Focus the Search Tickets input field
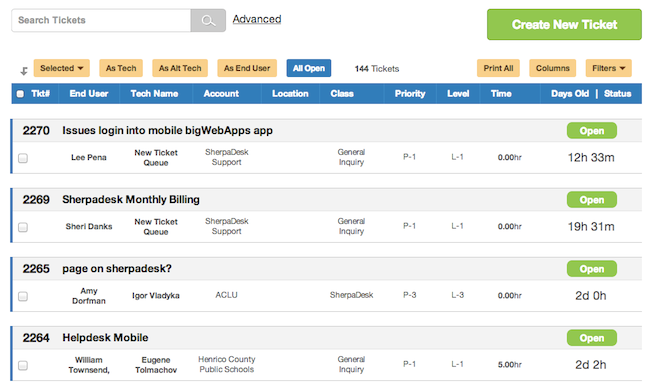 (101, 20)
